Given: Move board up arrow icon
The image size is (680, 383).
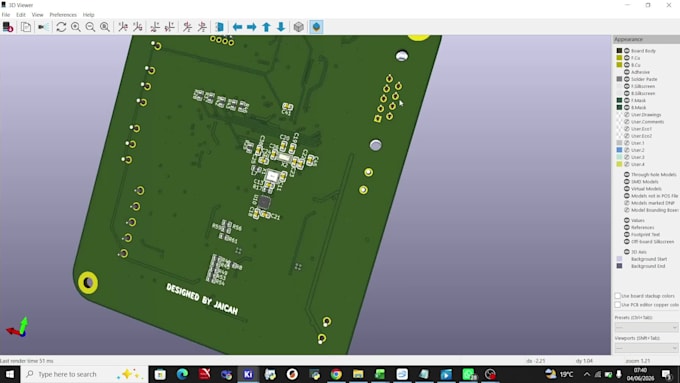Looking at the screenshot, I should point(266,27).
